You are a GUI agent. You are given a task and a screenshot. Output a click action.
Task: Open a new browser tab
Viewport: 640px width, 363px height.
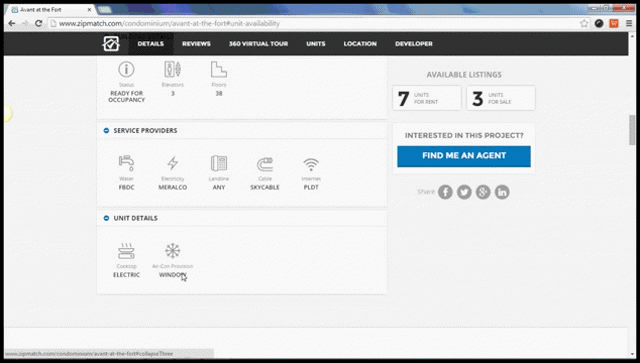(105, 9)
